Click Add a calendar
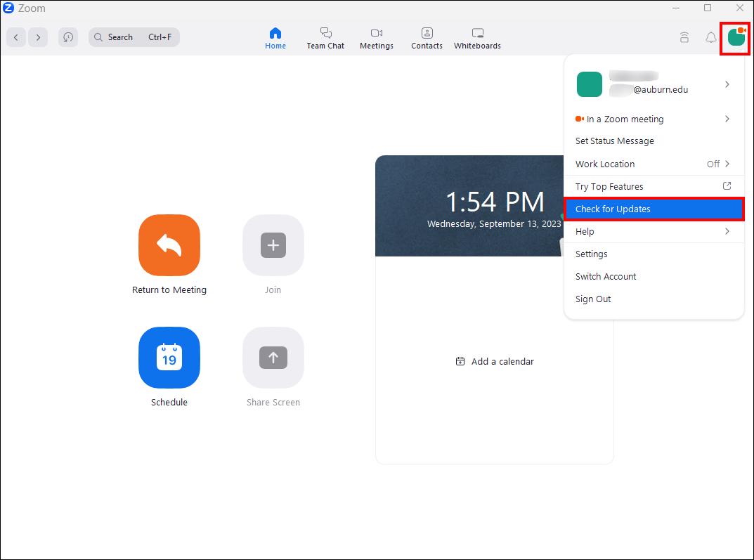 (x=495, y=361)
